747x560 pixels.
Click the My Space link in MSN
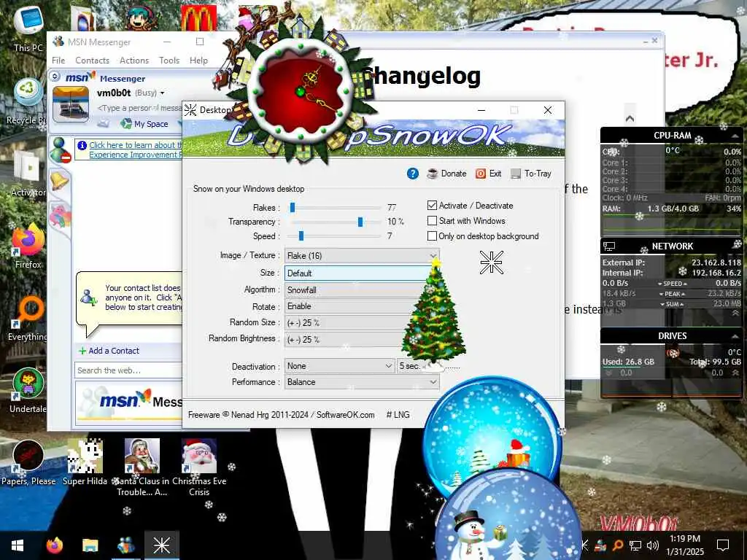click(x=145, y=124)
